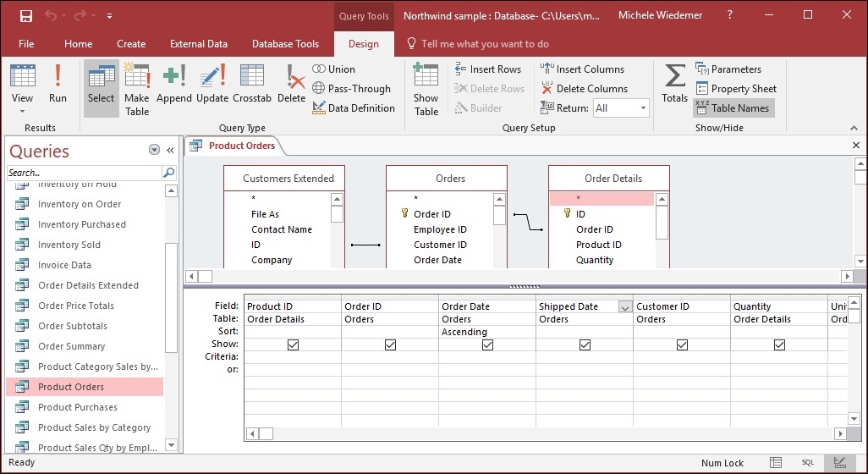Collapse the ribbon with the up chevron

point(854,128)
